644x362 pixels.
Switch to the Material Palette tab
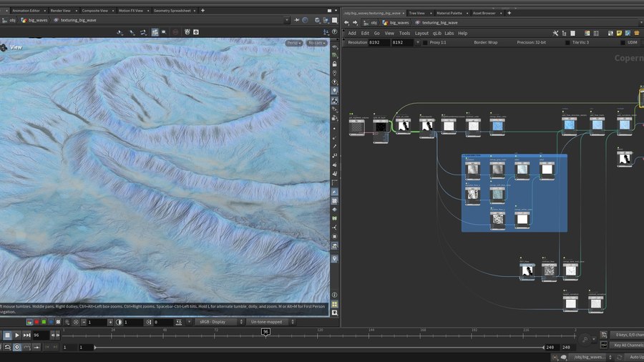click(451, 13)
